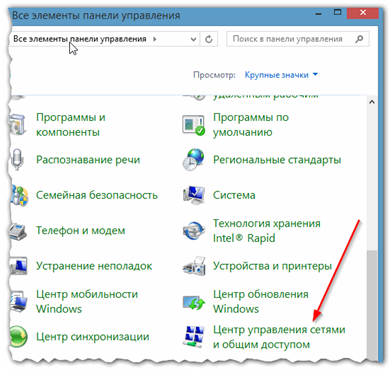Open 'Программы по умолчанию' link
This screenshot has height=372, width=392.
(251, 125)
